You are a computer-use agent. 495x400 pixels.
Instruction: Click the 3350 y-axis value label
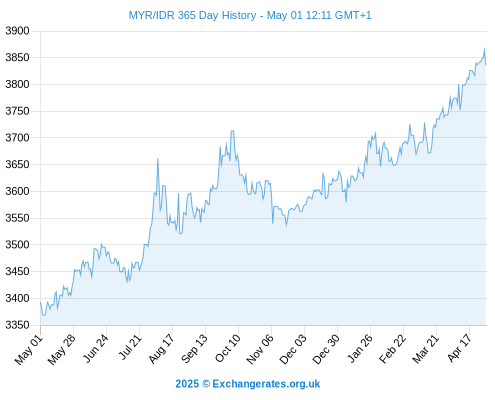tap(17, 325)
